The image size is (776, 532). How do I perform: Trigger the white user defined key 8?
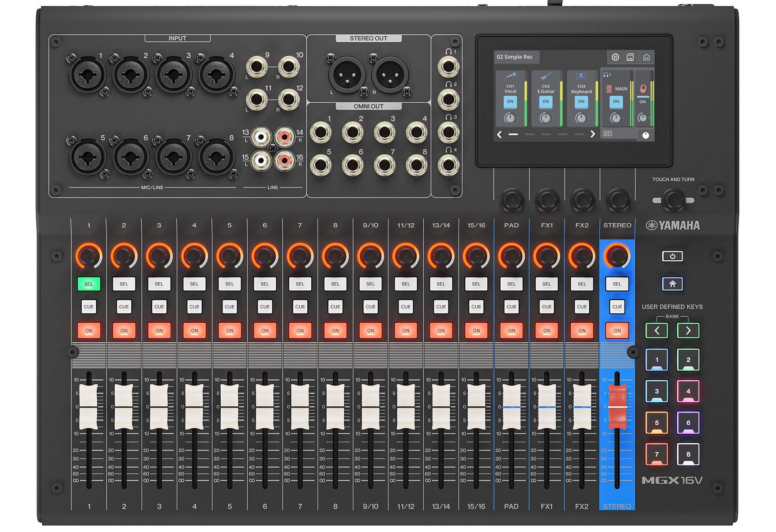click(x=688, y=454)
